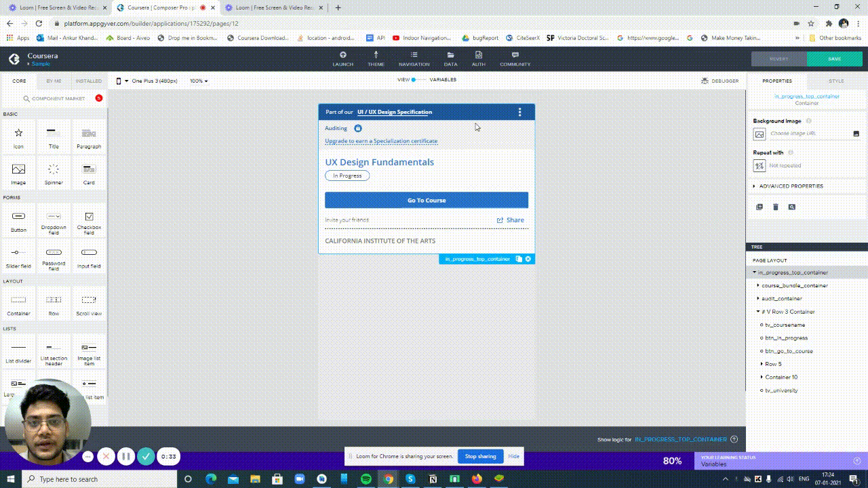Open the Auth settings icon
The width and height of the screenshot is (868, 488).
[x=479, y=55]
